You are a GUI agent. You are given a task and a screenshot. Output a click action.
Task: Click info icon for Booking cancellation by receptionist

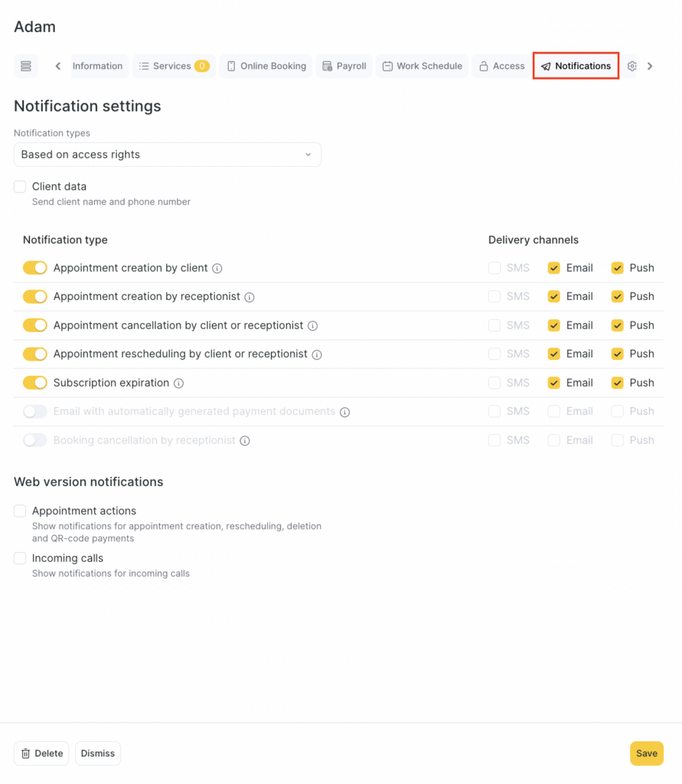point(245,441)
